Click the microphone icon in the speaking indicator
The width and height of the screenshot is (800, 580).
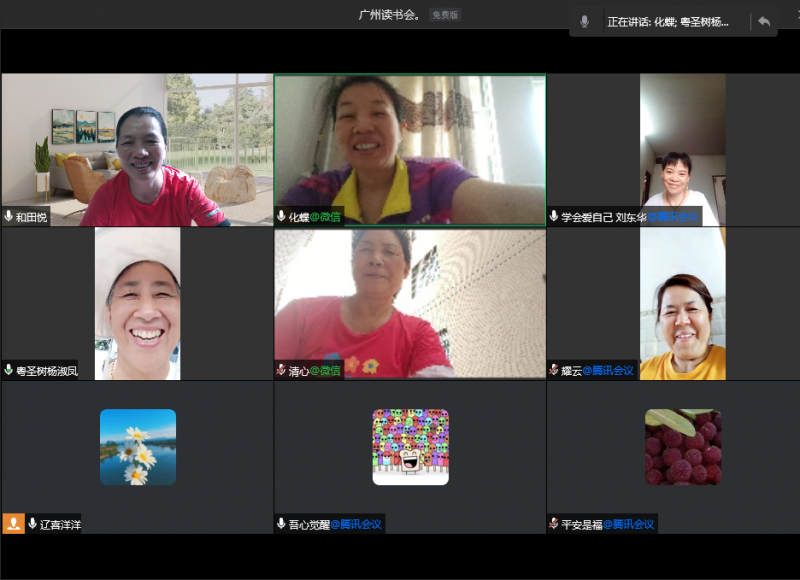coord(585,22)
